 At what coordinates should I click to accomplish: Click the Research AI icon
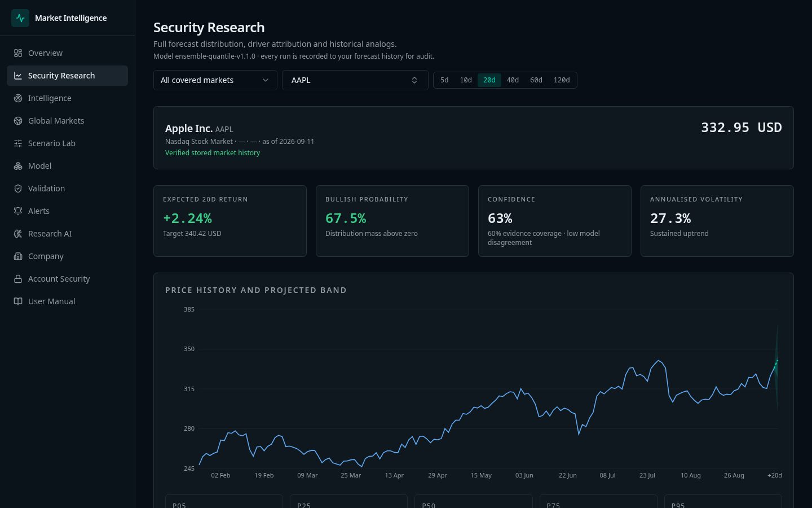tap(18, 234)
